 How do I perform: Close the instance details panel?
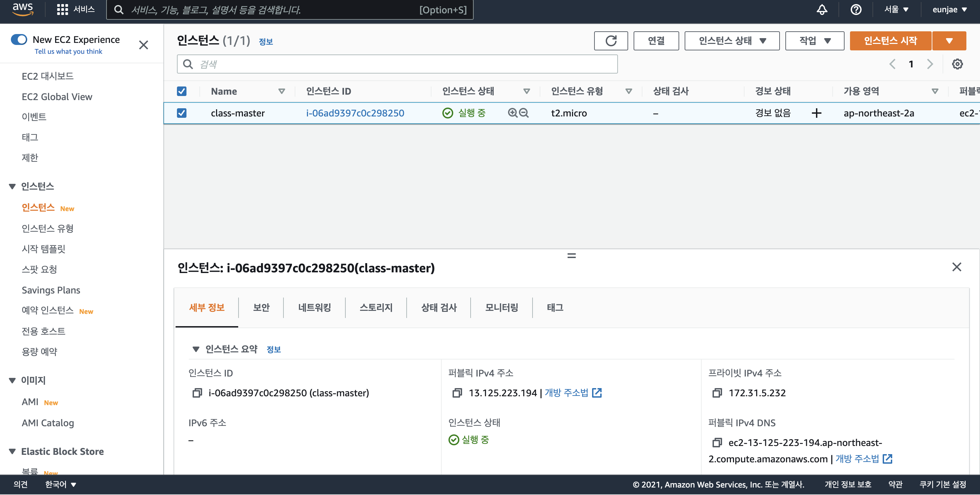coord(957,267)
